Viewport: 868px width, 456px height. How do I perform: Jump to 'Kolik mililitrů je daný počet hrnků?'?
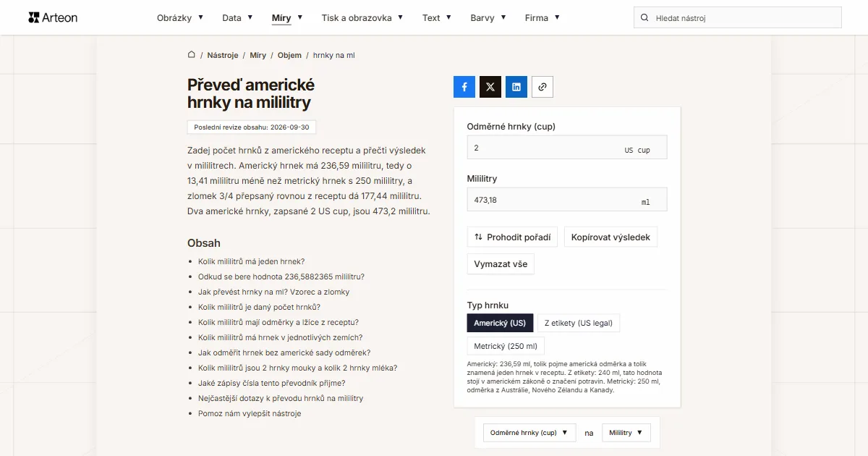coord(260,307)
